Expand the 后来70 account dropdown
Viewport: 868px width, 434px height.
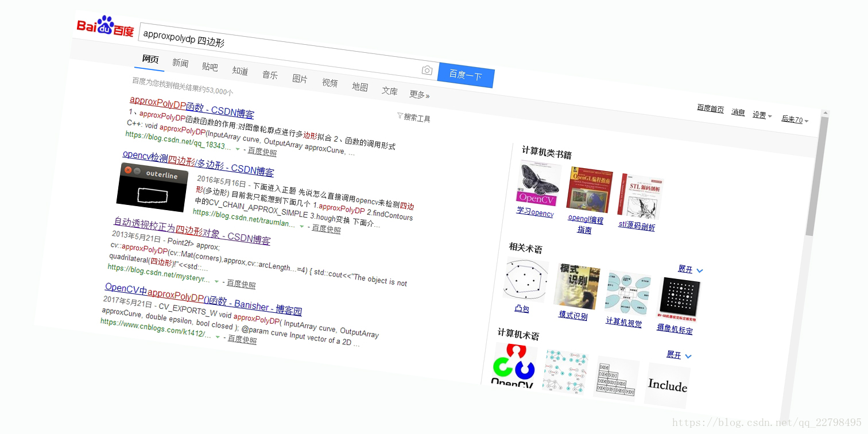click(x=795, y=119)
